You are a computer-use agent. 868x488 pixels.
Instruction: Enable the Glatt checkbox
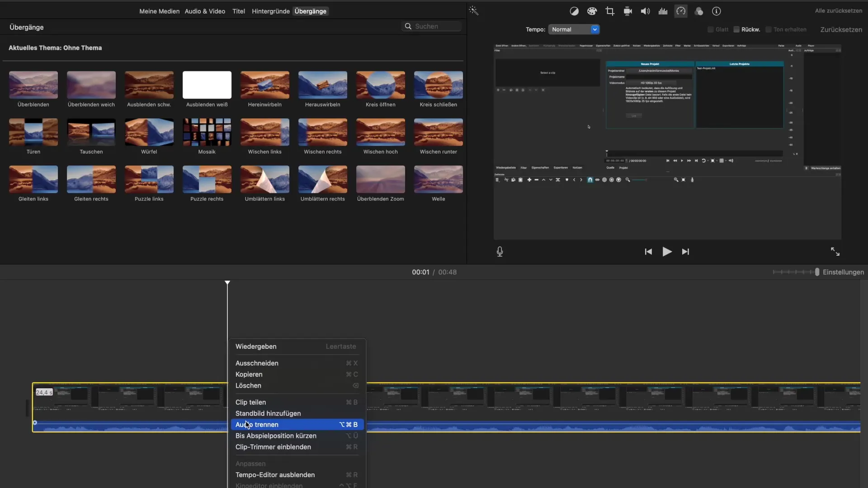(710, 29)
